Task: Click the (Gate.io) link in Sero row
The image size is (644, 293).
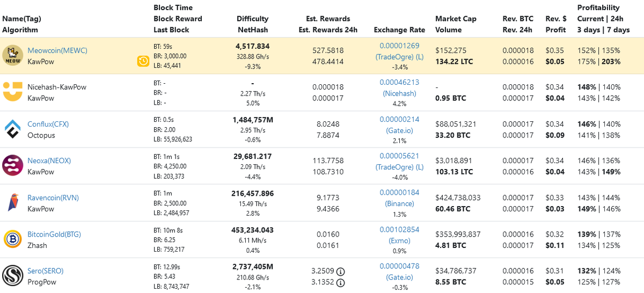Action: coord(399,277)
